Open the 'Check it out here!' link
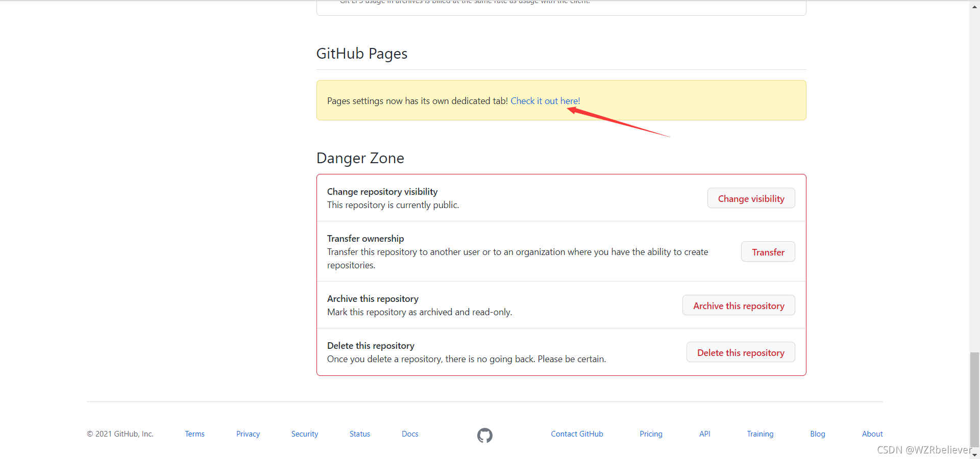980x459 pixels. pyautogui.click(x=545, y=101)
